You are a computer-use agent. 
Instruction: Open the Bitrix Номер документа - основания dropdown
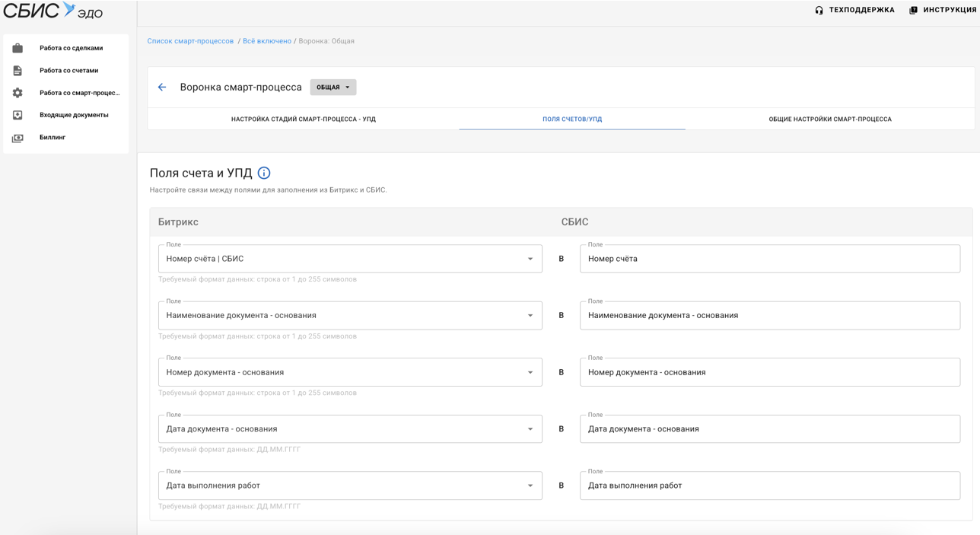point(530,372)
